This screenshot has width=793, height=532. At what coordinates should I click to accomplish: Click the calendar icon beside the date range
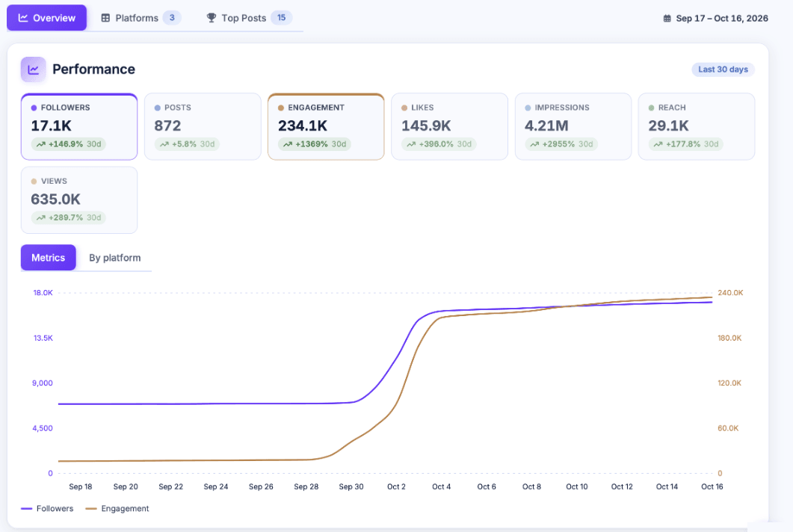[667, 18]
